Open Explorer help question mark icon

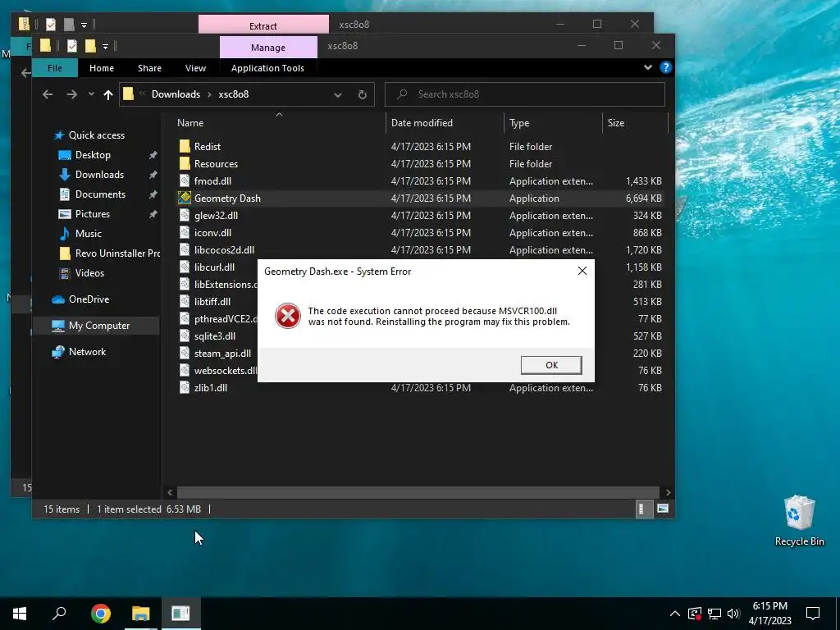coord(666,67)
